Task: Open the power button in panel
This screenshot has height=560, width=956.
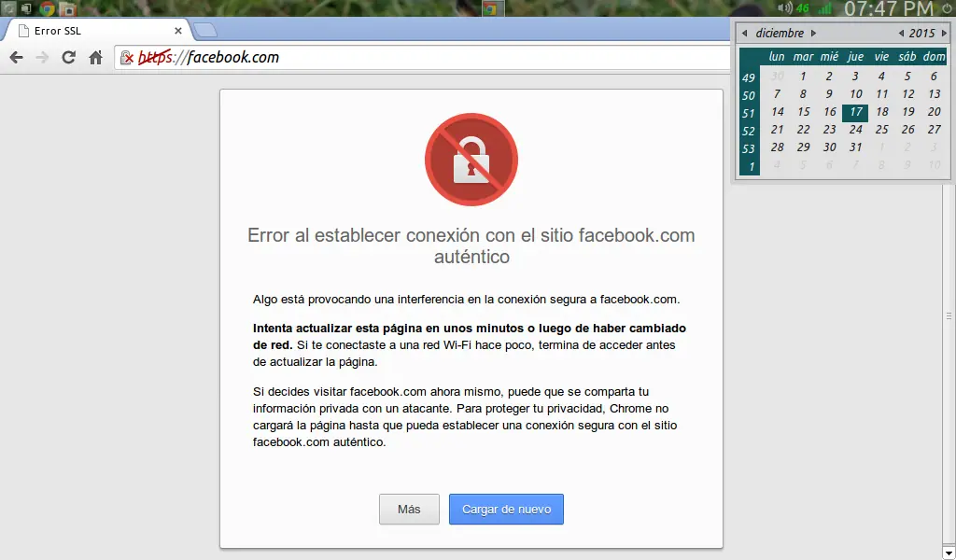Action: (x=947, y=7)
